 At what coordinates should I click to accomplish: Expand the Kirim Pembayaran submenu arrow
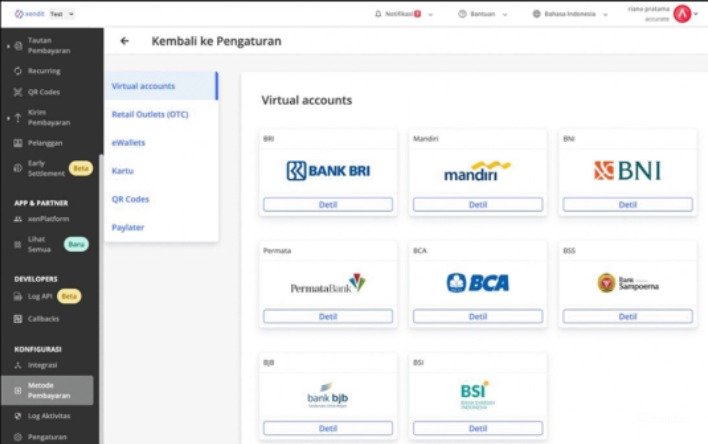pyautogui.click(x=8, y=118)
